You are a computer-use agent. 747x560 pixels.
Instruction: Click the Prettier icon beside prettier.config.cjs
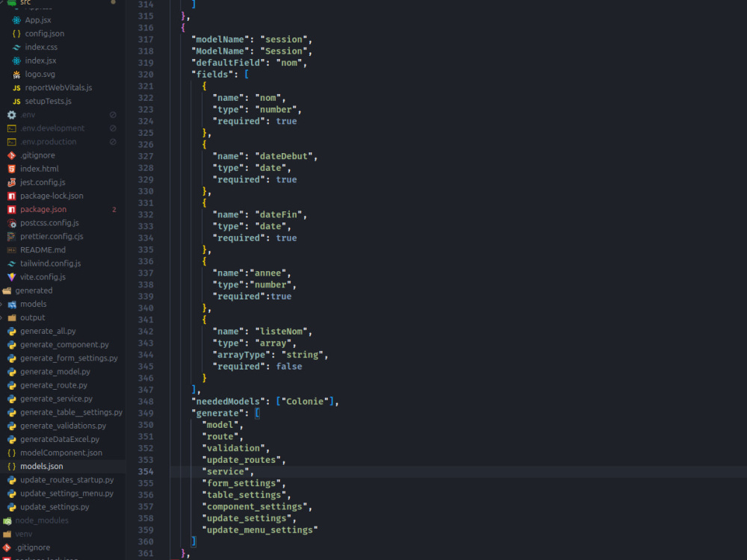[x=12, y=236]
